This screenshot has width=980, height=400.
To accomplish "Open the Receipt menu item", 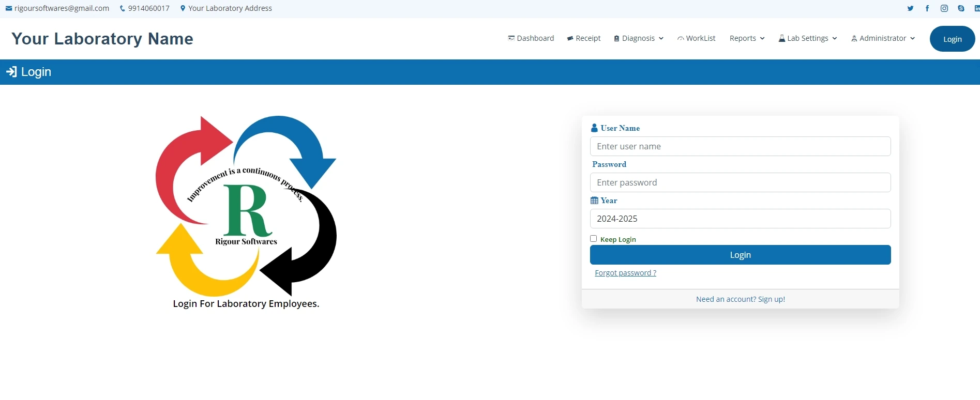I will pos(584,38).
